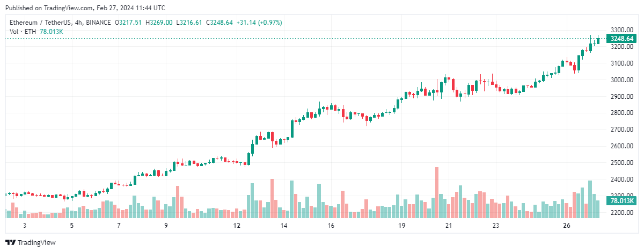
Task: Click the 78.013K volume tag on the price axis
Action: click(x=620, y=201)
